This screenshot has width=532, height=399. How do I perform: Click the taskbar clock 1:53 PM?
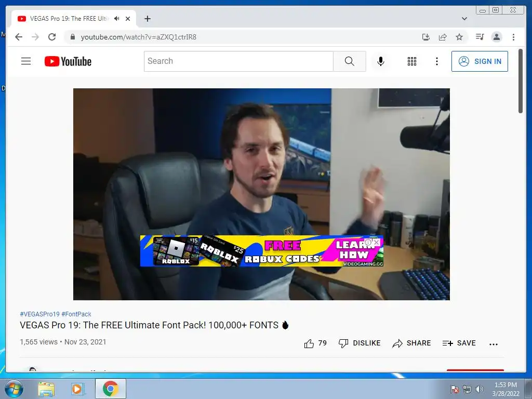click(506, 389)
